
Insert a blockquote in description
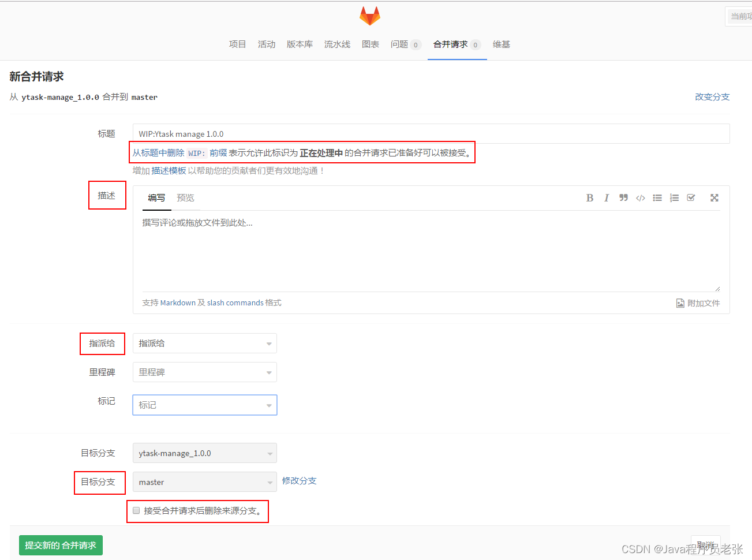pyautogui.click(x=623, y=198)
